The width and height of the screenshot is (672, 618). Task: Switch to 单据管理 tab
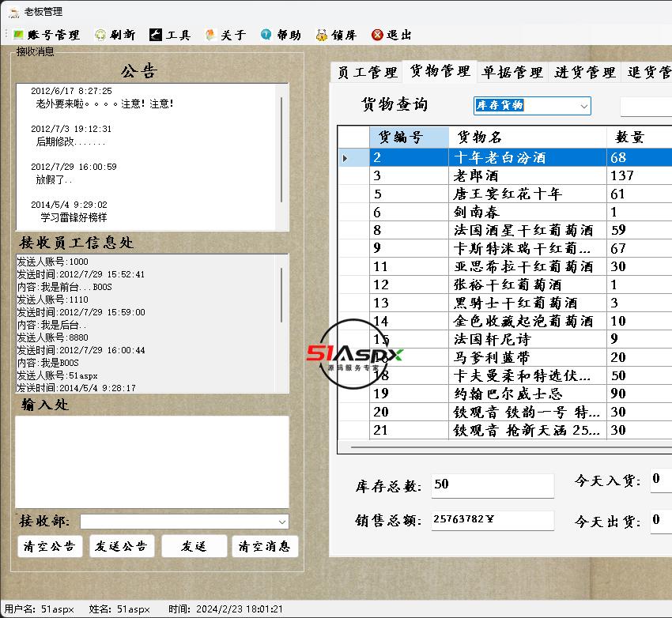[x=512, y=73]
